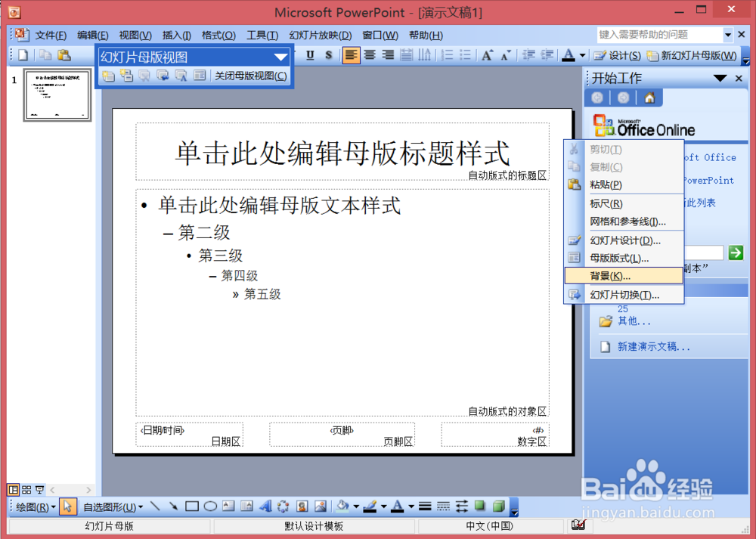756x539 pixels.
Task: Click Insert new title master icon
Action: [126, 76]
